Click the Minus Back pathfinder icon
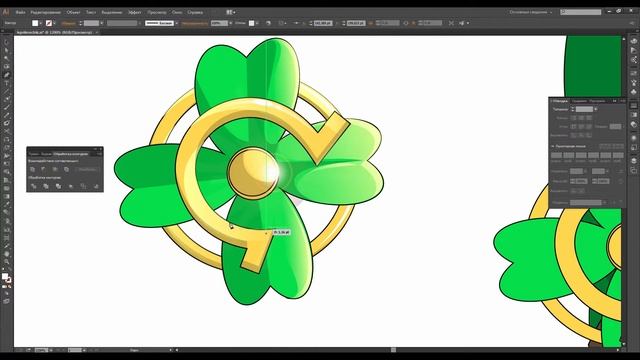Screen dimensions: 640x360 (96, 186)
